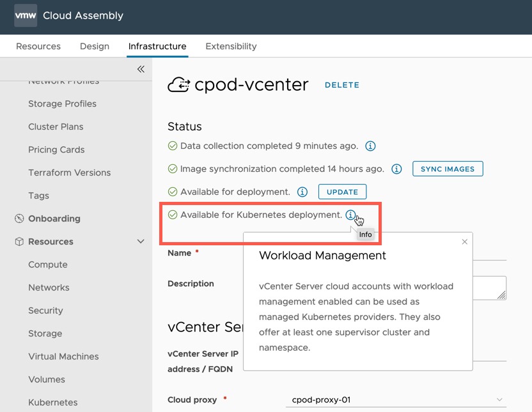Screen dimensions: 532x412
Task: Open Storage under Resources
Action: coord(45,333)
